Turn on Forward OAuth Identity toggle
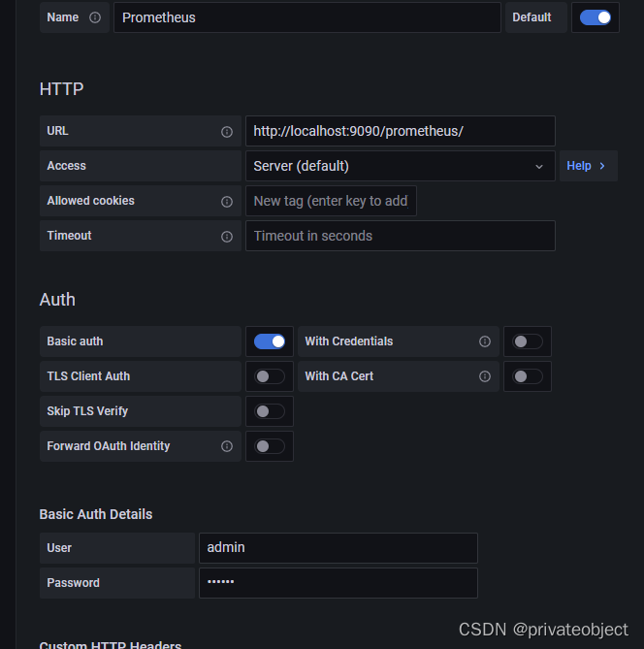The height and width of the screenshot is (649, 644). 270,446
